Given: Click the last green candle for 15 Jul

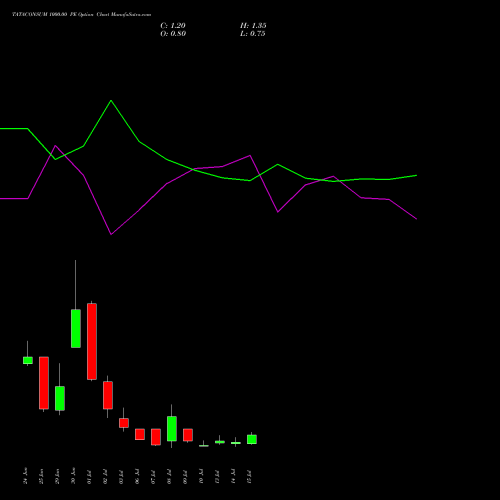Looking at the screenshot, I should pos(252,439).
